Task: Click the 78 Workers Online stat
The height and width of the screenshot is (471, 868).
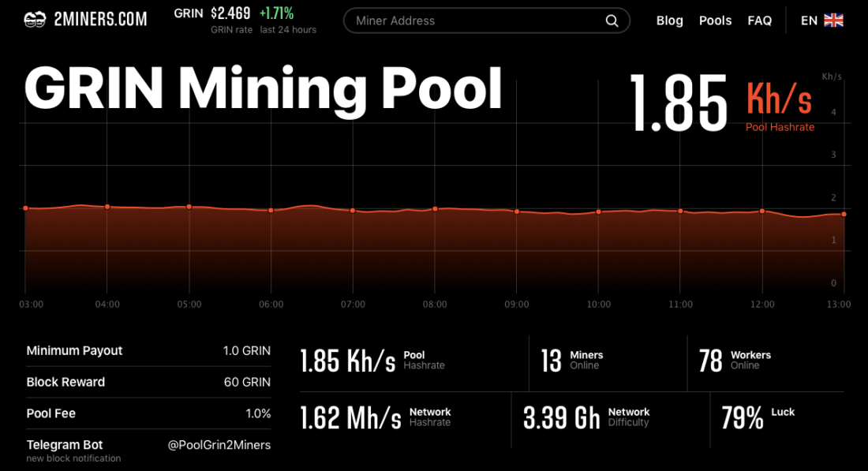Action: (735, 361)
